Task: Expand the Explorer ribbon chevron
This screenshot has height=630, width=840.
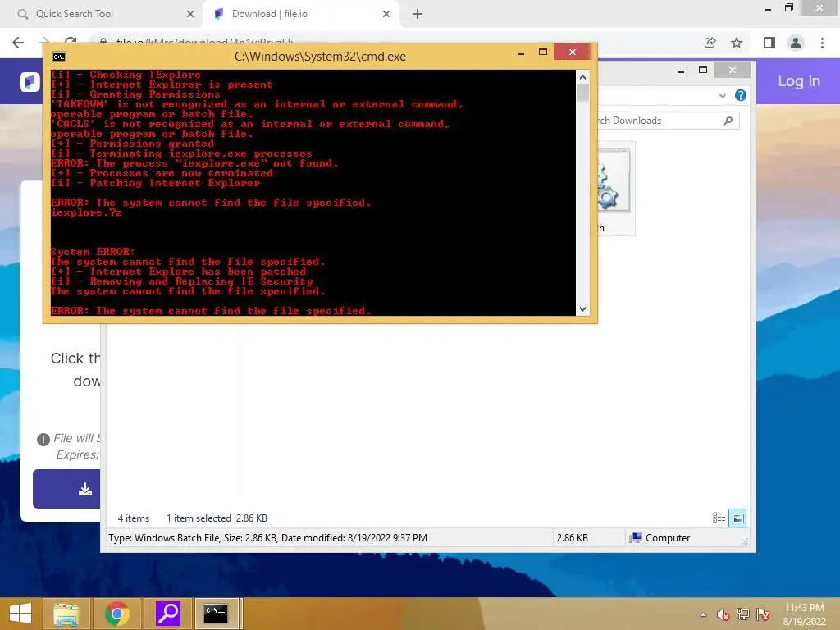Action: 722,95
